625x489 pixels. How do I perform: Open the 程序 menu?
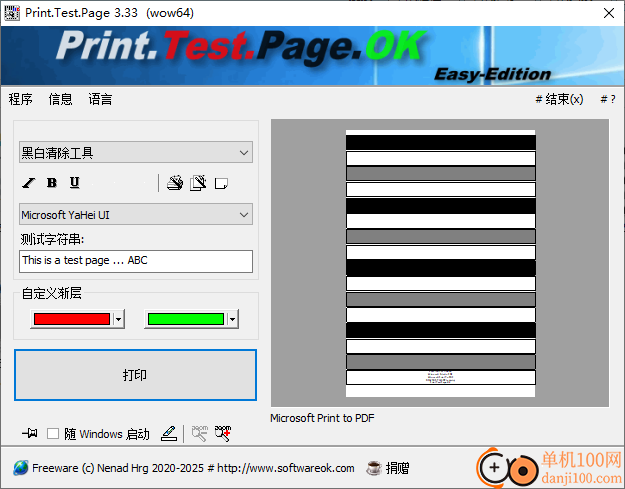click(21, 99)
